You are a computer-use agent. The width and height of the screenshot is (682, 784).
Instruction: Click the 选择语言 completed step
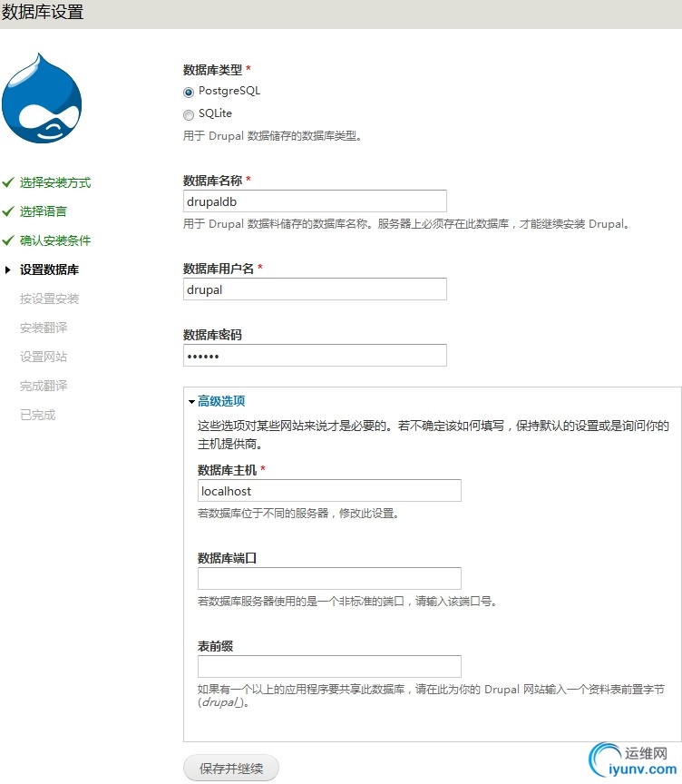click(43, 211)
